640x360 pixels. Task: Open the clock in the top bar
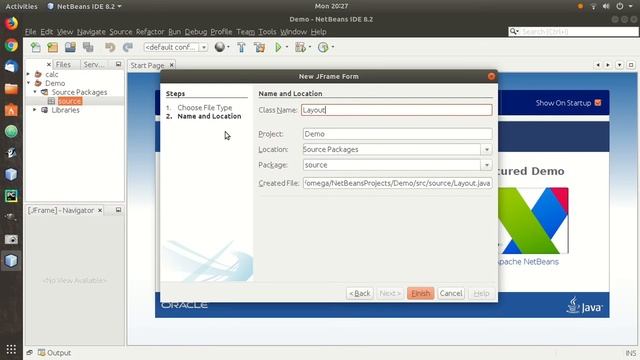click(x=331, y=6)
